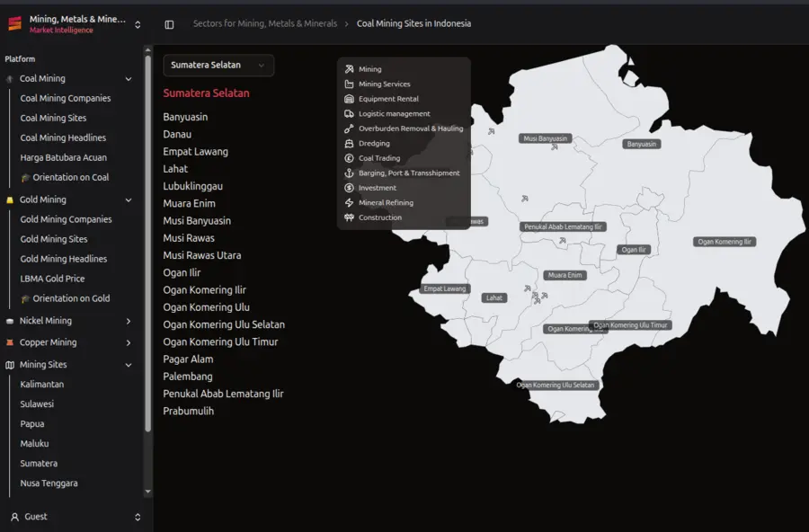This screenshot has height=532, width=809.
Task: Click the Mining pickaxe icon in legend
Action: [350, 69]
